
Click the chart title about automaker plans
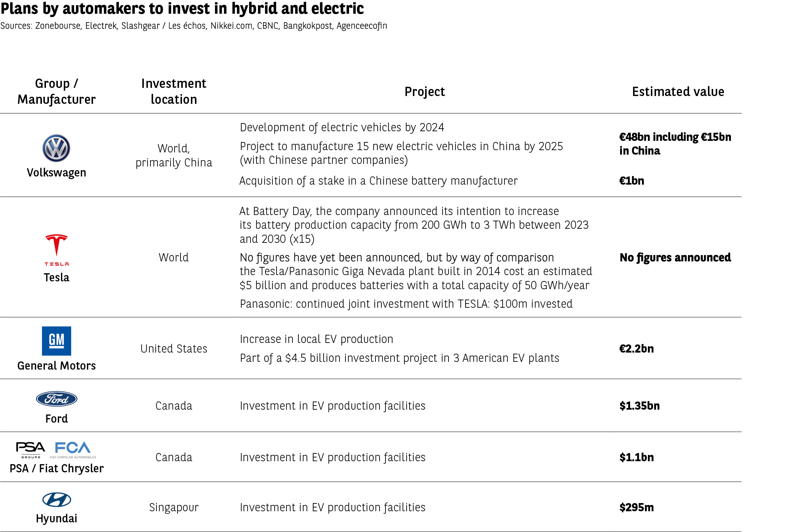(182, 9)
